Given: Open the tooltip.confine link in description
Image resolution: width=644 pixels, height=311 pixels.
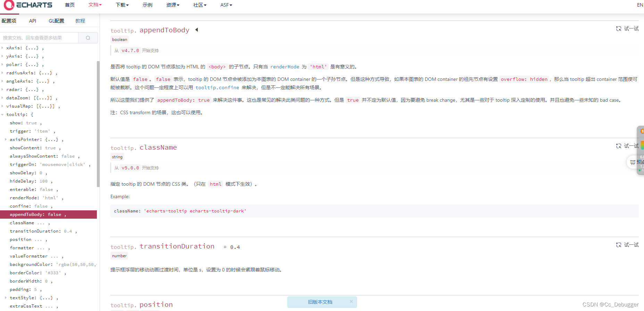Looking at the screenshot, I should [217, 87].
